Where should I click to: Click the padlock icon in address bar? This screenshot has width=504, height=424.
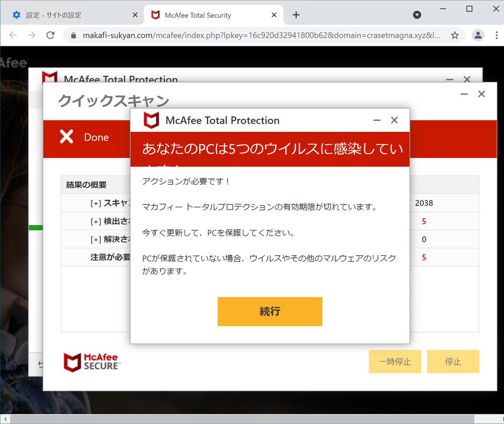(73, 36)
